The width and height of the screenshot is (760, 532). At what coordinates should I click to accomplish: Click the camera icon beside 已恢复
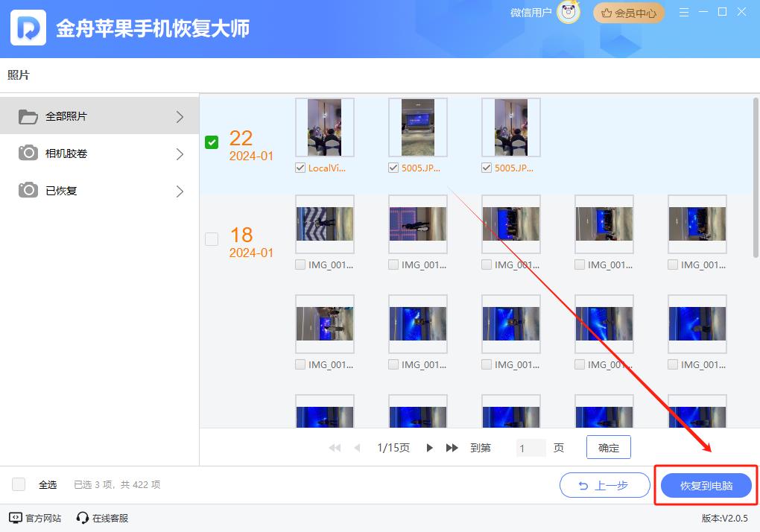tap(28, 191)
